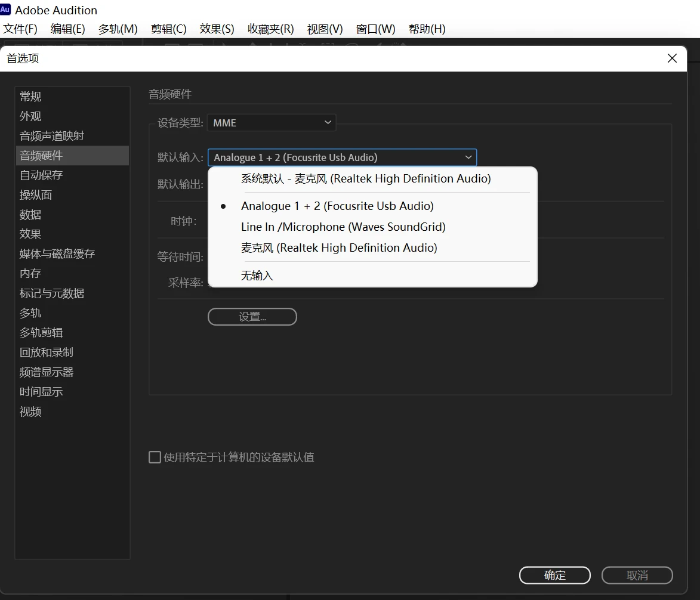Confirm with the 确定 button
This screenshot has width=700, height=600.
pyautogui.click(x=555, y=576)
